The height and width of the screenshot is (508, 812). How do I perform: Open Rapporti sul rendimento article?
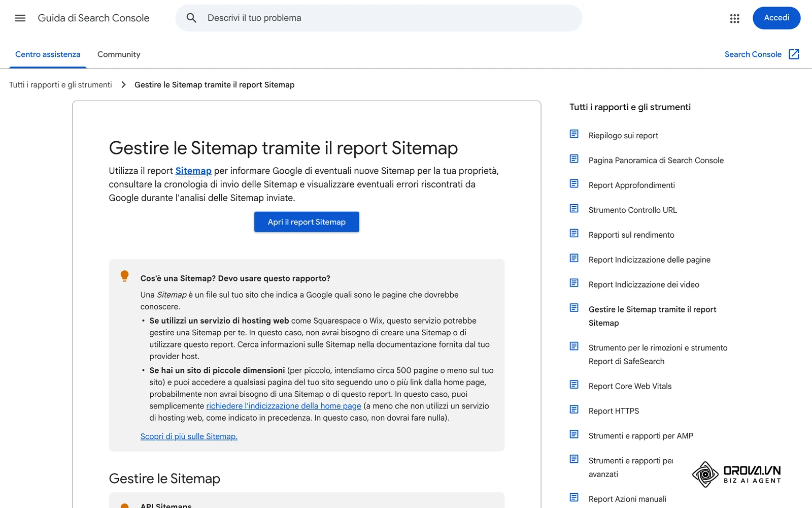coord(631,235)
